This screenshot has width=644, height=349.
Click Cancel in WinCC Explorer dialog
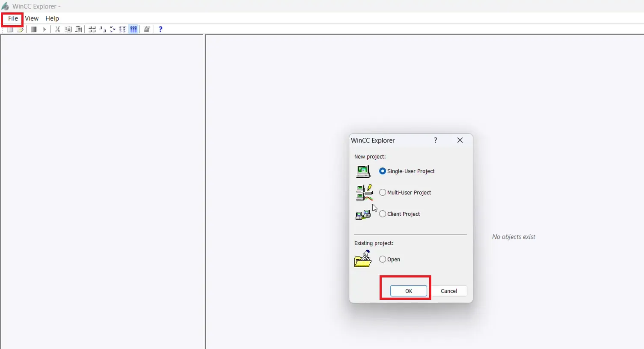[449, 291]
